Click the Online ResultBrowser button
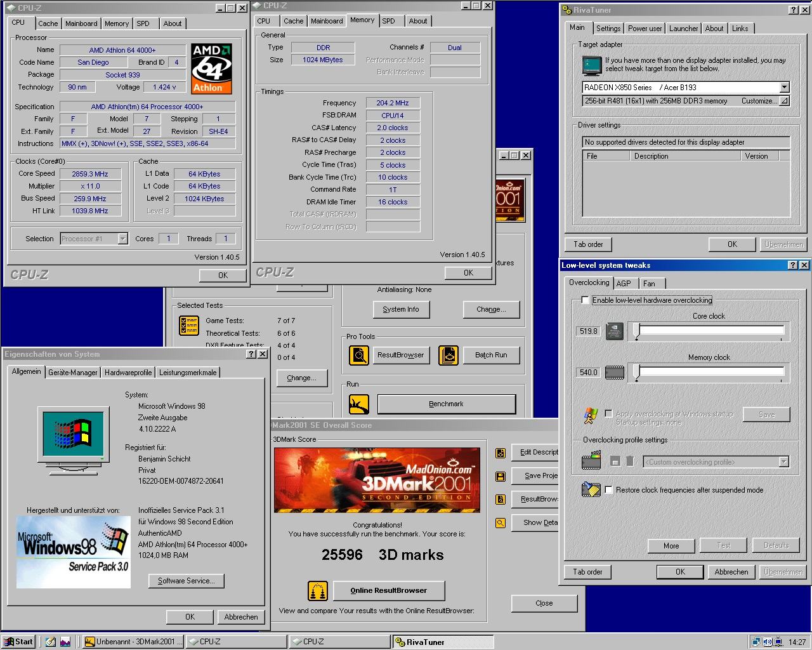Viewport: 812px width, 650px height. pos(389,590)
